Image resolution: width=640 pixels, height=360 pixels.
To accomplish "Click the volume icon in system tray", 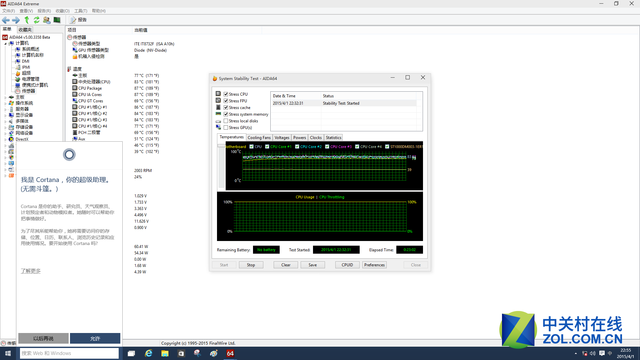I will (x=593, y=353).
